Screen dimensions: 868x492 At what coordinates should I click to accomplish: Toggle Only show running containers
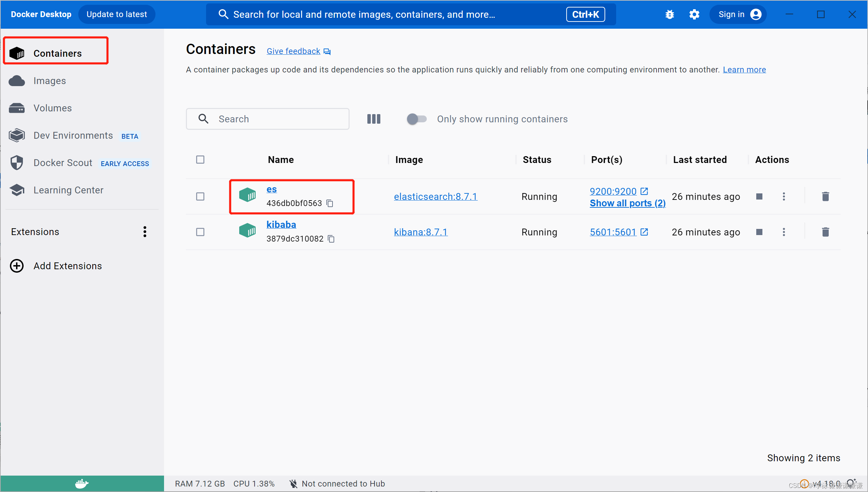(417, 119)
